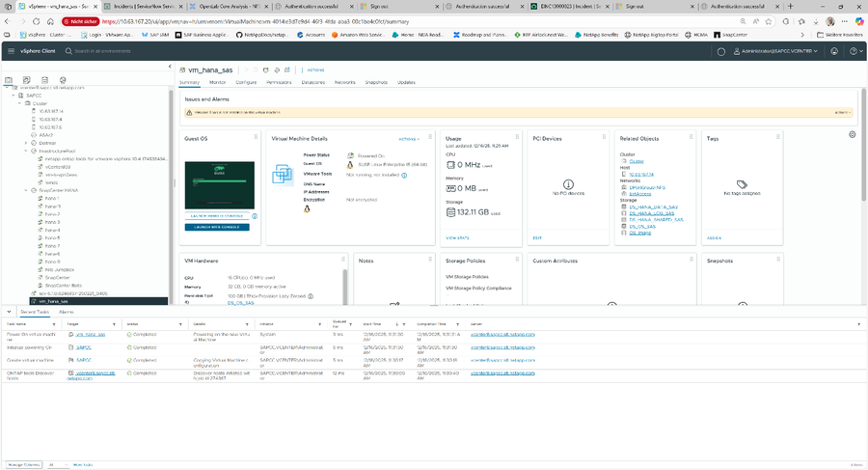This screenshot has width=868, height=470.
Task: Open DS_HANA_LOG_SAS datastore link
Action: [x=652, y=213]
